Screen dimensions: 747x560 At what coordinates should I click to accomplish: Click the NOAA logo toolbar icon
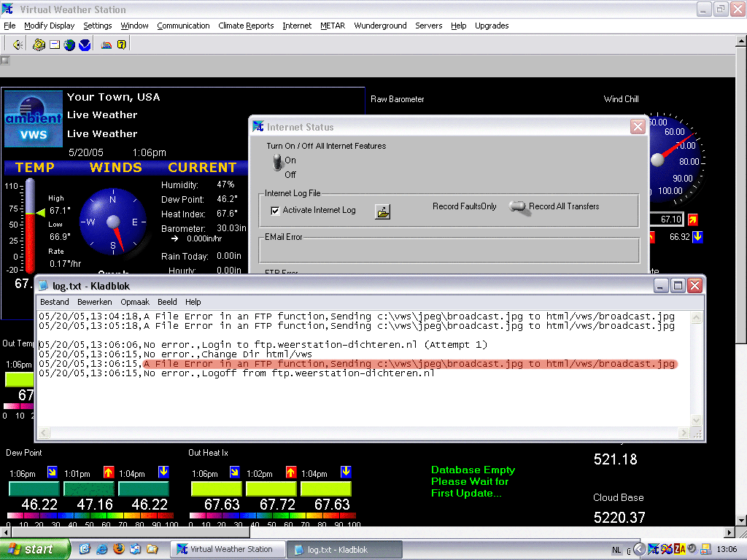85,44
